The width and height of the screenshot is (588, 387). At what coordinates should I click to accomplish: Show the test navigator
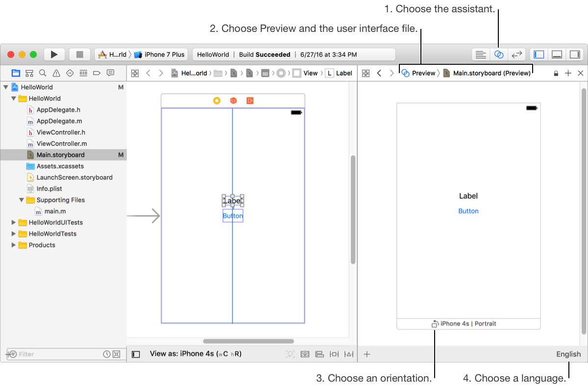[70, 73]
